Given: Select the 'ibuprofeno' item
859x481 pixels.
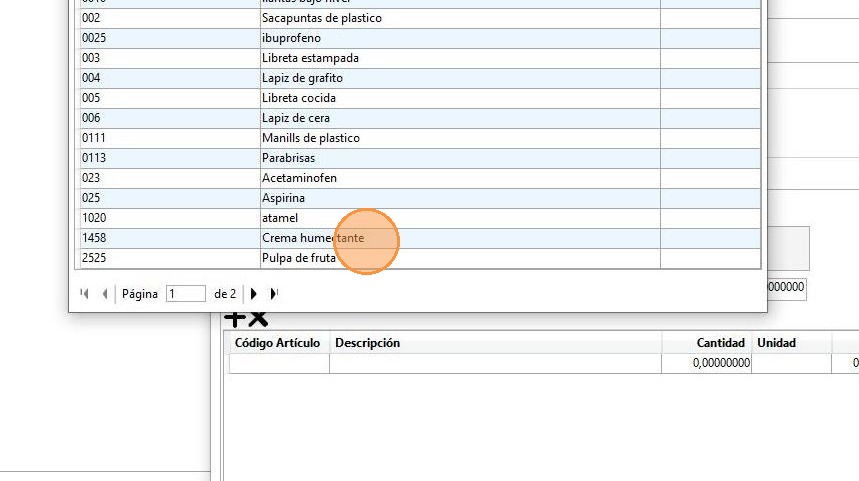Looking at the screenshot, I should (420, 38).
